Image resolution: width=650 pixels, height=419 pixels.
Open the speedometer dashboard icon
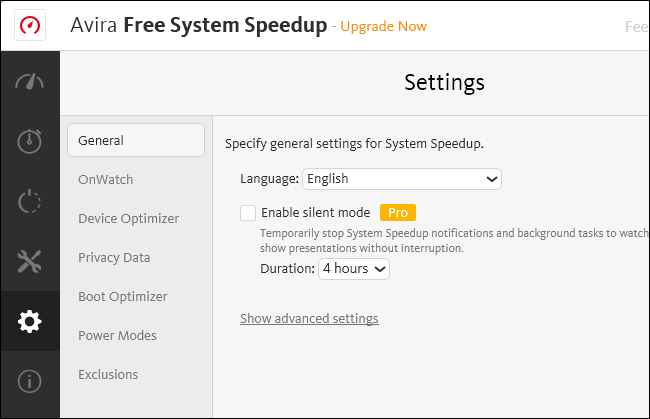[30, 83]
